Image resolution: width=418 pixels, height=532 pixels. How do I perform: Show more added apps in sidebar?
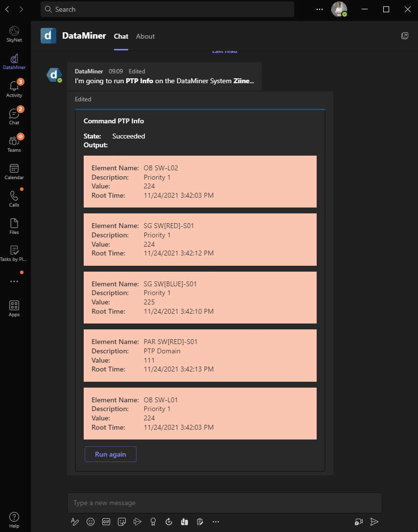tap(14, 281)
